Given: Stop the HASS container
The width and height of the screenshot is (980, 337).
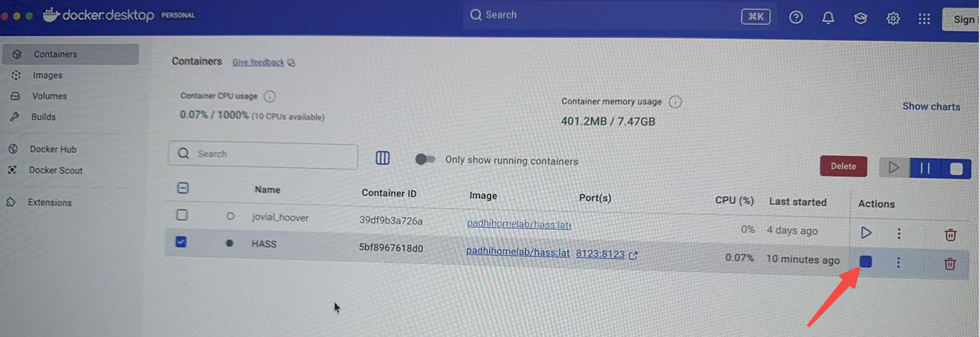Looking at the screenshot, I should [x=866, y=262].
